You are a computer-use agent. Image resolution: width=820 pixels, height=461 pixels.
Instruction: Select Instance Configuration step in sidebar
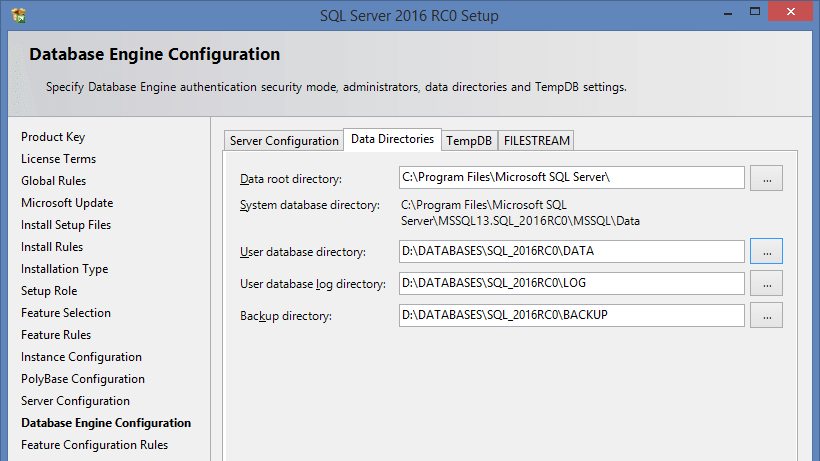(81, 357)
